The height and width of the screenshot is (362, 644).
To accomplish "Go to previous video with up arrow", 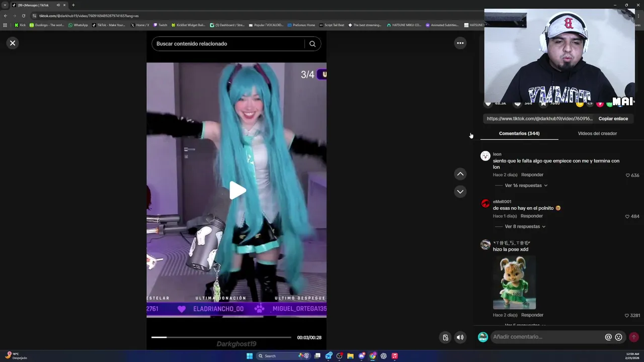I will coord(460,174).
